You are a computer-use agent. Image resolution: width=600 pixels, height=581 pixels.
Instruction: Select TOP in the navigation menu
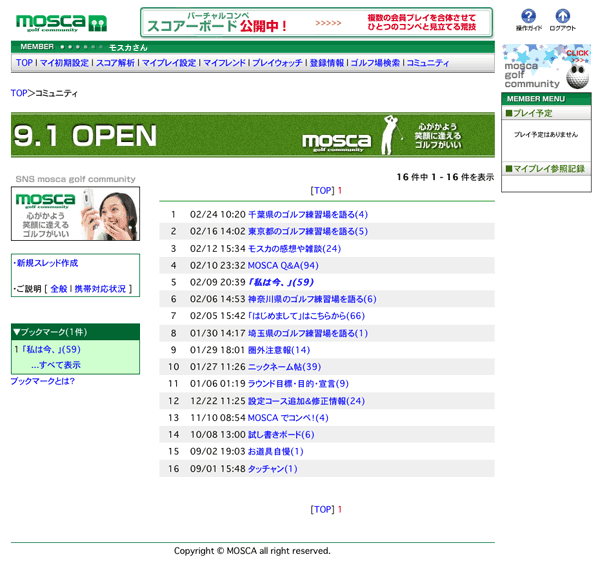[x=24, y=63]
